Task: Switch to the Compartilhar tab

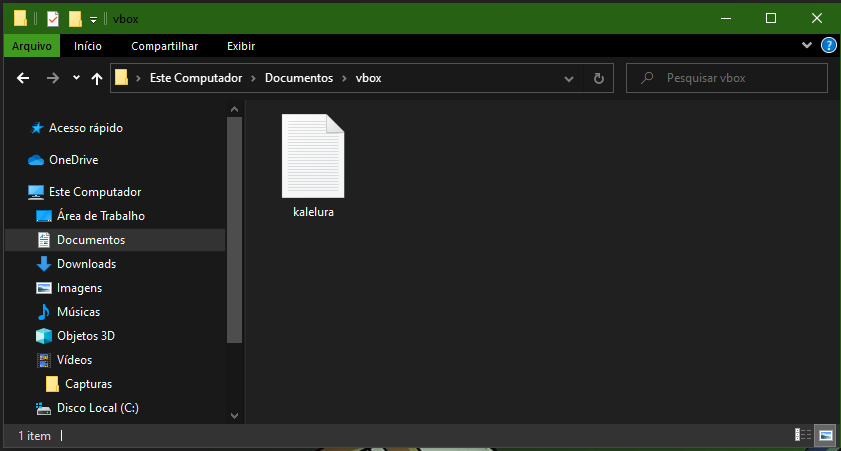Action: click(x=164, y=46)
